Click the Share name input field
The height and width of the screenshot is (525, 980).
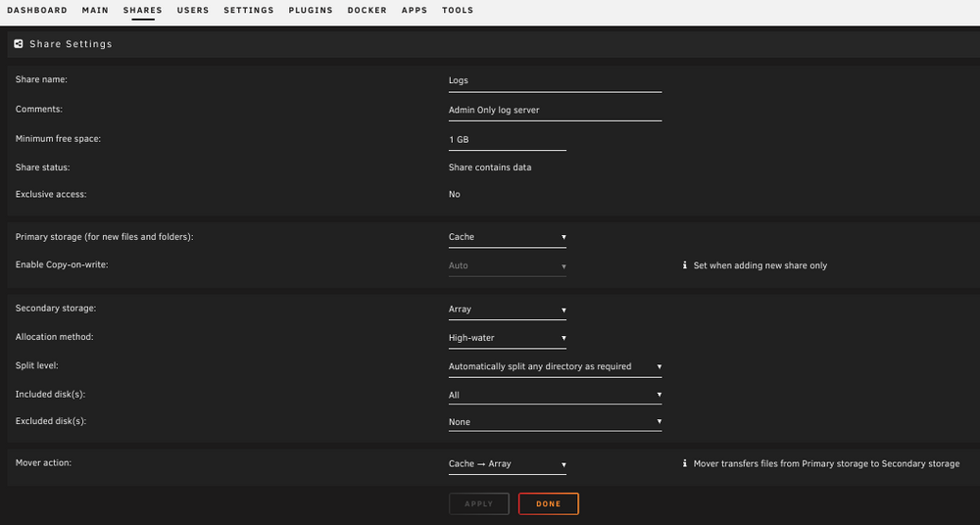(x=555, y=81)
